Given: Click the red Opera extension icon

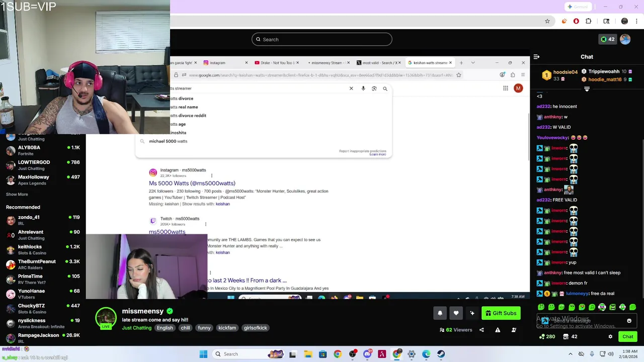Looking at the screenshot, I should tap(576, 21).
